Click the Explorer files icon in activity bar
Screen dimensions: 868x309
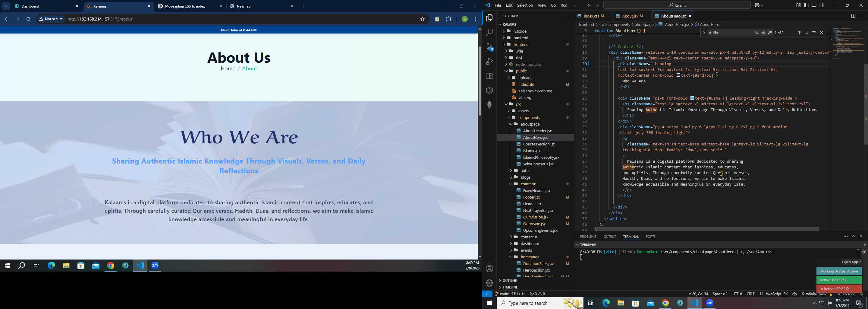[489, 18]
